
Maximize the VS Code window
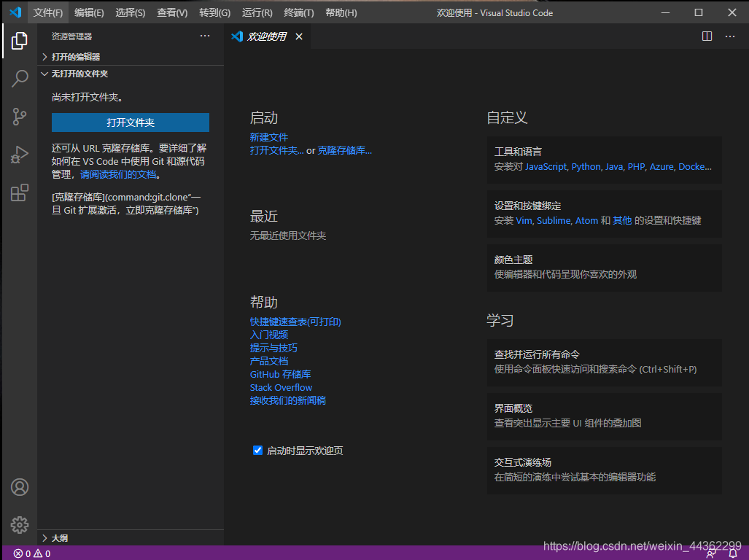point(699,12)
